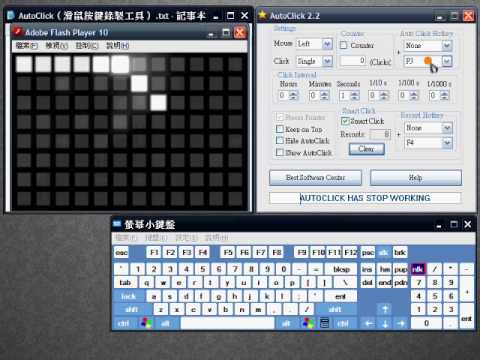The width and height of the screenshot is (480, 360).
Task: Open first menu in Flash Player menu bar
Action: (26, 46)
